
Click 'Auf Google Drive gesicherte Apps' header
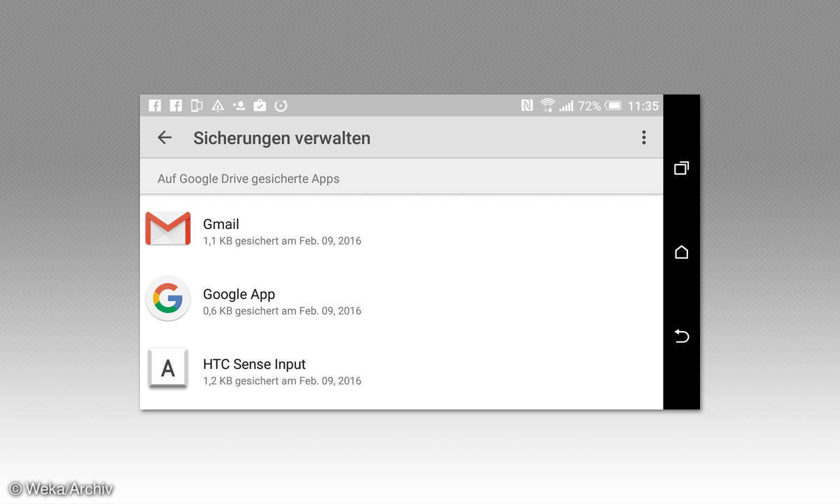[x=248, y=178]
